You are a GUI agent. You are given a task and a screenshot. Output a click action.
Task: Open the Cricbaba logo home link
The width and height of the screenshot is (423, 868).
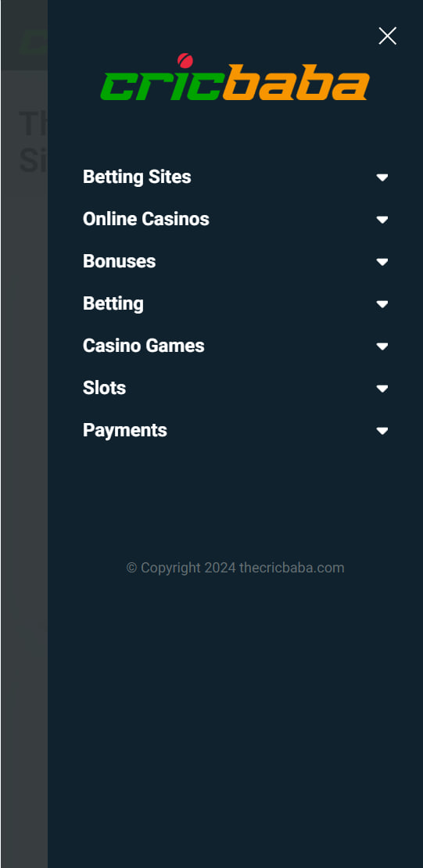(x=235, y=77)
